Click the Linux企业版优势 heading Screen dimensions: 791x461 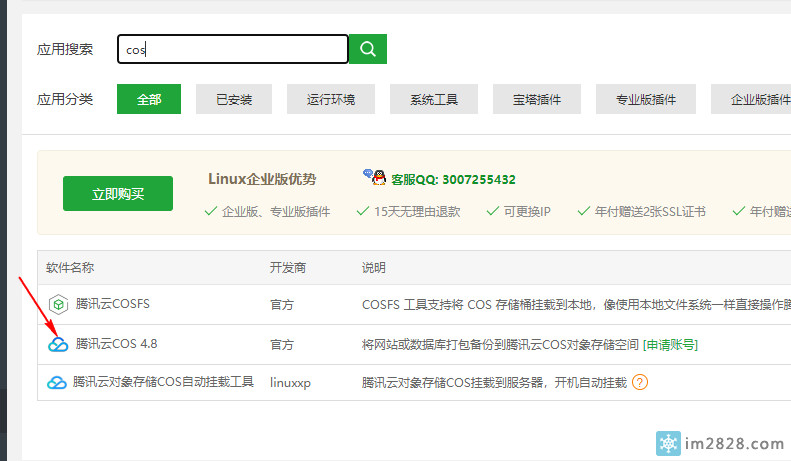[262, 179]
